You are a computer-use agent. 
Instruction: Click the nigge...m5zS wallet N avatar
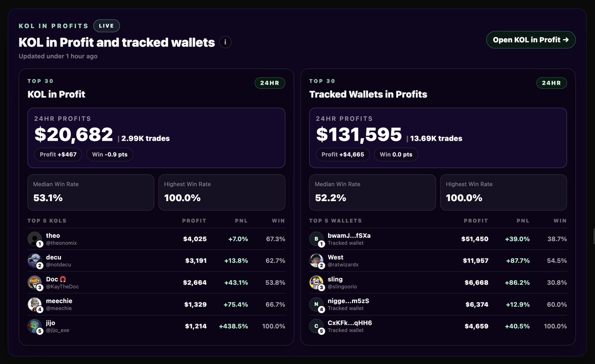coord(316,304)
